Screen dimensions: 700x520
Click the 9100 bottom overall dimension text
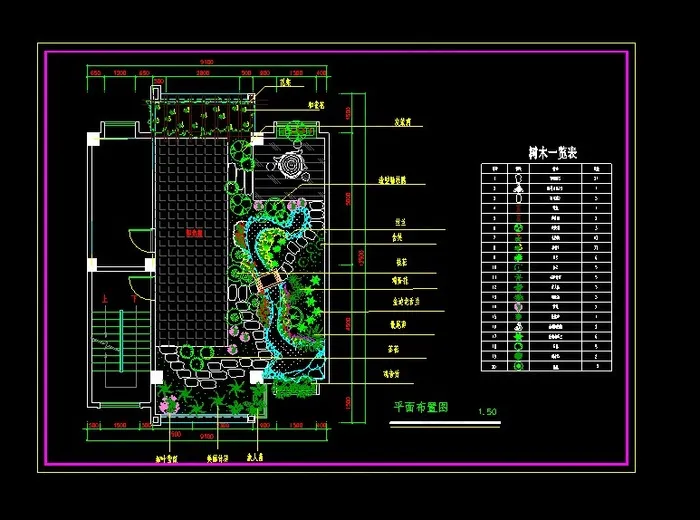click(205, 436)
